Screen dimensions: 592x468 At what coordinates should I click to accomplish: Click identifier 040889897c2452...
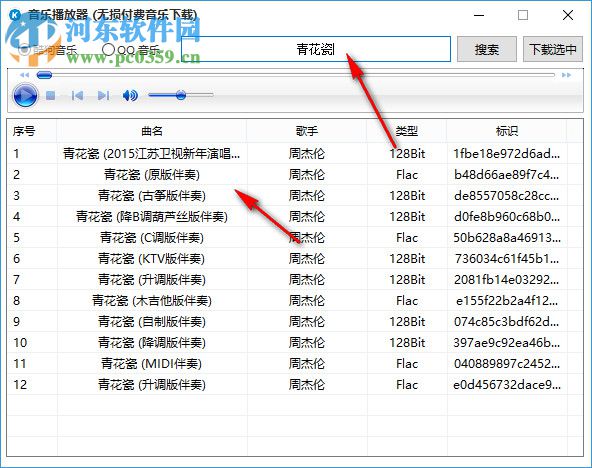click(507, 364)
